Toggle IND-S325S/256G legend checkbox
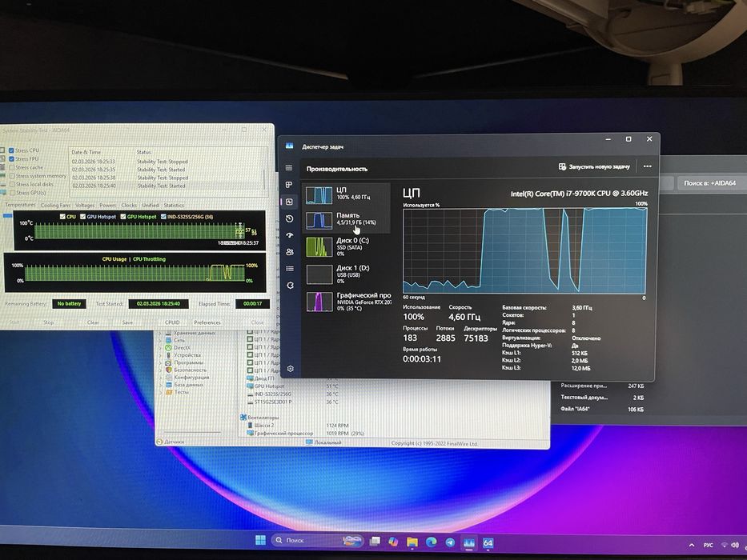The height and width of the screenshot is (560, 747). pyautogui.click(x=163, y=217)
